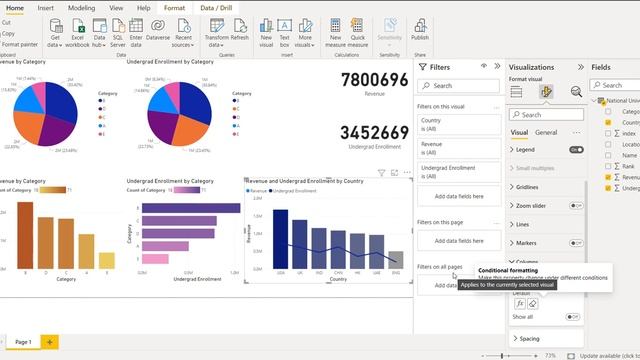Viewport: 640px width, 360px height.
Task: Collapse the Filters pane with the arrows
Action: click(x=497, y=66)
